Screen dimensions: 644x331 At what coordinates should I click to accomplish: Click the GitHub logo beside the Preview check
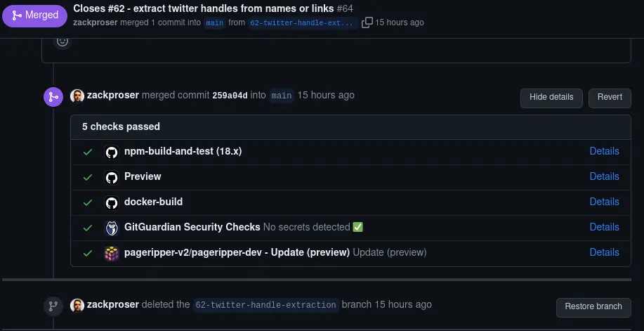[x=111, y=177]
